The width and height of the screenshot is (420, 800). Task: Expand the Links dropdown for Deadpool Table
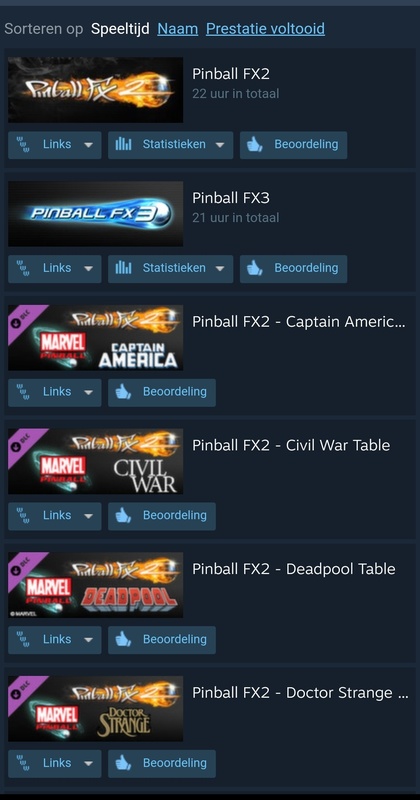(x=55, y=640)
